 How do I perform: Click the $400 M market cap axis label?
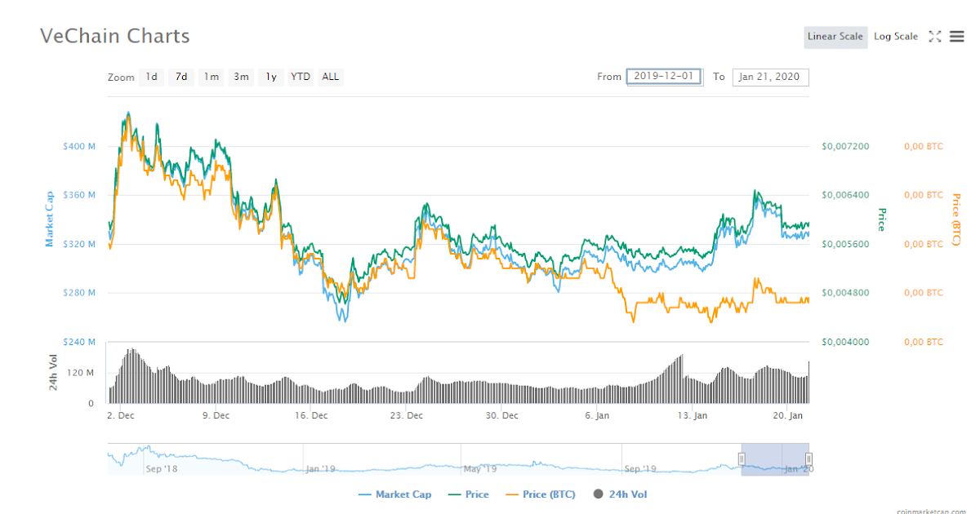(x=79, y=146)
